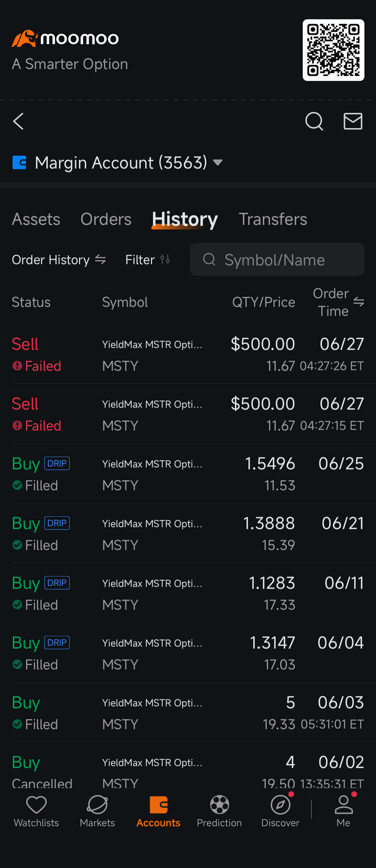Toggle Order History view switch

click(x=101, y=259)
